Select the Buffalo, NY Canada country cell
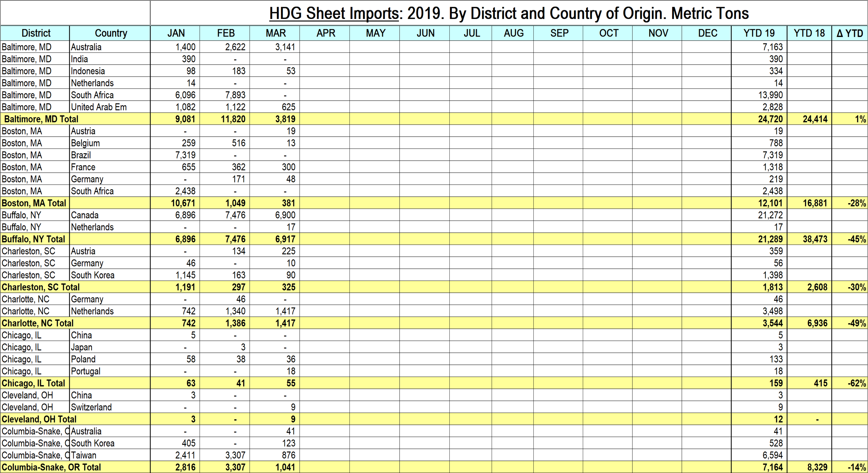The width and height of the screenshot is (868, 473). coord(85,215)
